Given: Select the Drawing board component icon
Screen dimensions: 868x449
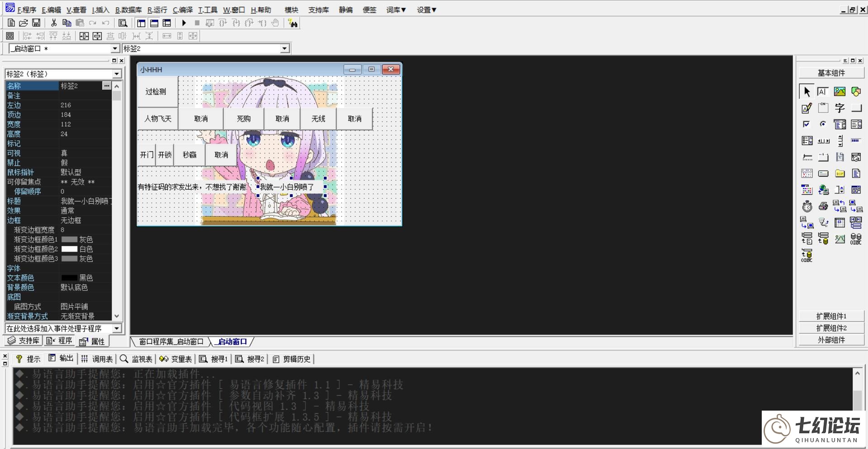Looking at the screenshot, I should (x=807, y=108).
